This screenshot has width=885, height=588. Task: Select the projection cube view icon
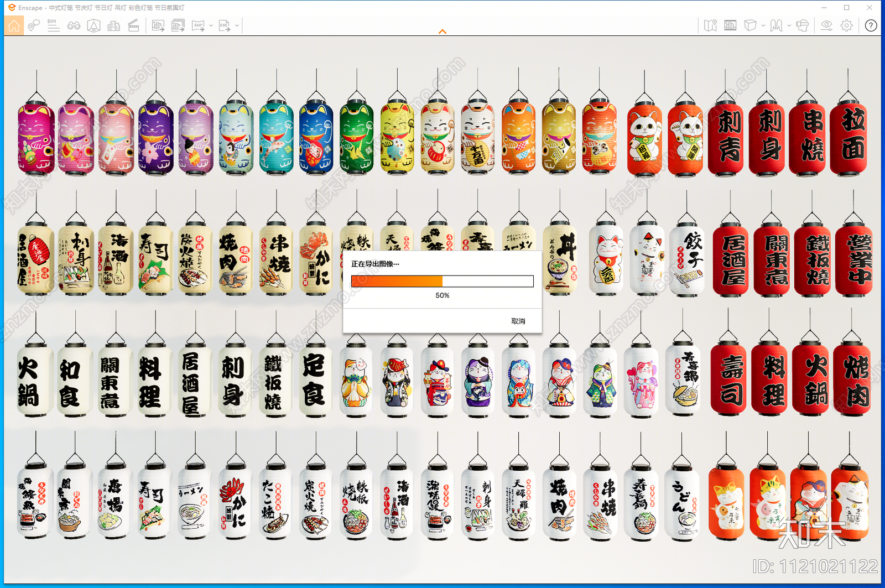pyautogui.click(x=750, y=25)
